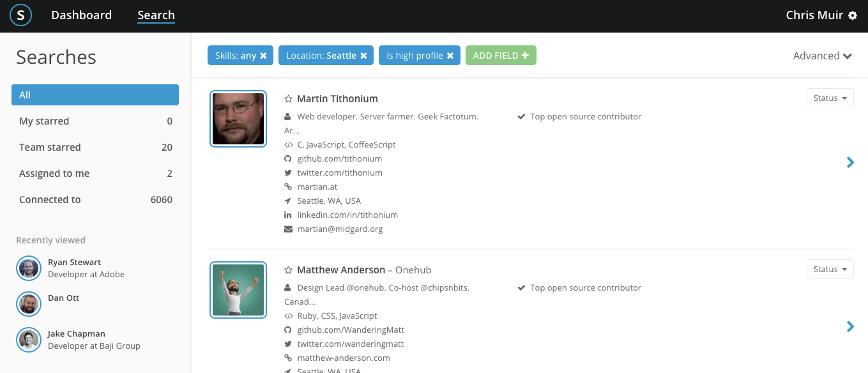Open Matthew Anderson's details with right chevron
The width and height of the screenshot is (868, 373).
850,326
